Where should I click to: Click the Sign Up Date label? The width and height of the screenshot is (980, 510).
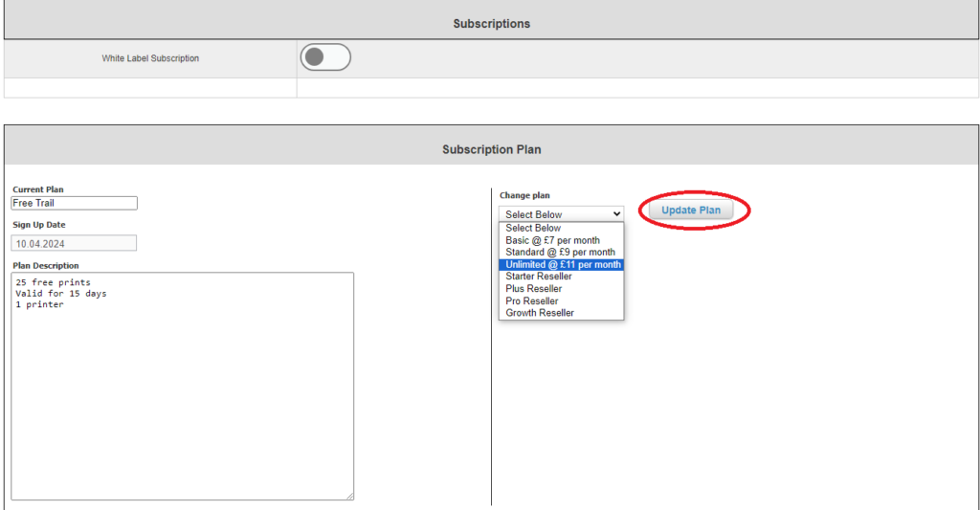click(x=39, y=225)
